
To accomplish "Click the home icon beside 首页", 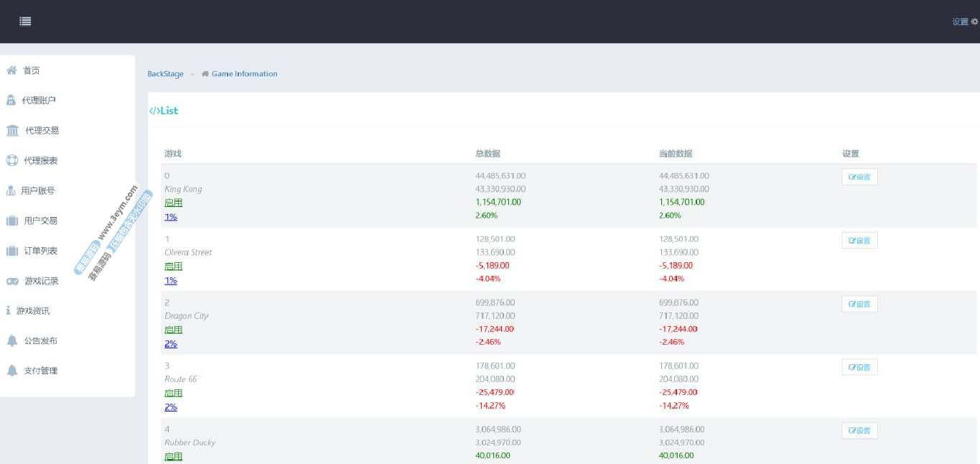I will 11,70.
